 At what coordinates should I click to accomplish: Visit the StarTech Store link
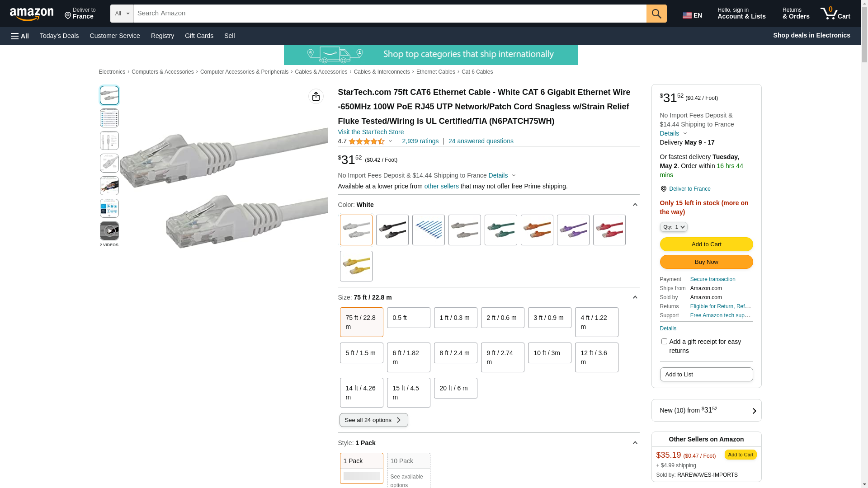coord(371,132)
